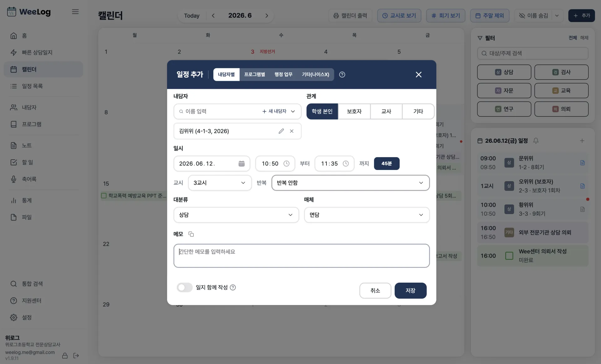Go to previous month arrow
Viewport: 601px width, 364px height.
point(213,16)
